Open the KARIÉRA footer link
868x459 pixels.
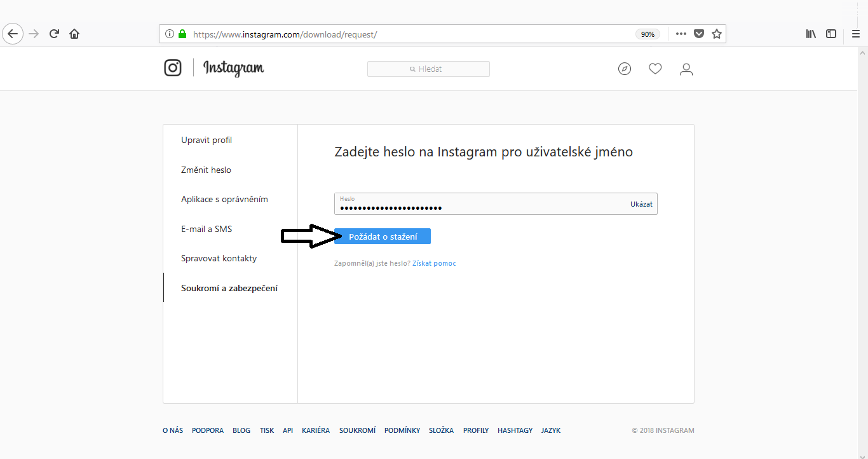point(316,430)
